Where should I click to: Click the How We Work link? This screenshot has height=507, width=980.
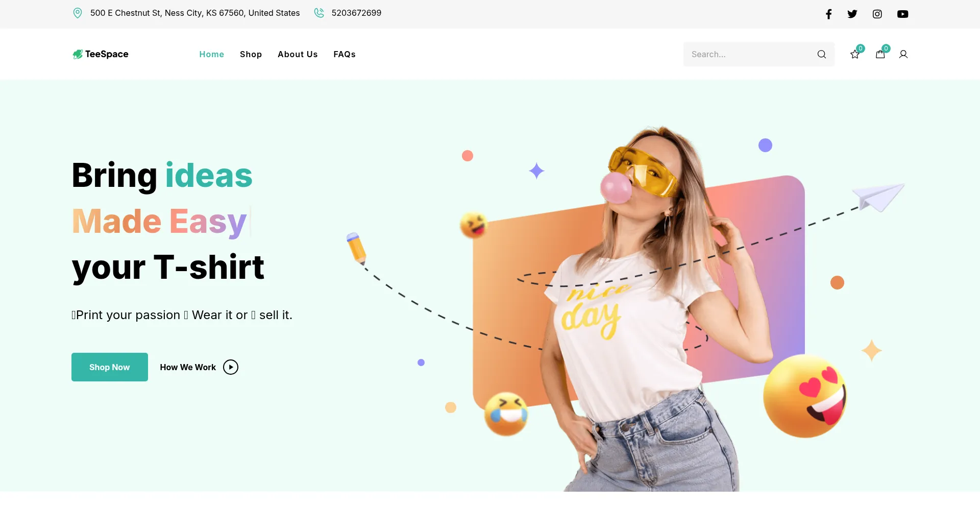[x=188, y=367]
